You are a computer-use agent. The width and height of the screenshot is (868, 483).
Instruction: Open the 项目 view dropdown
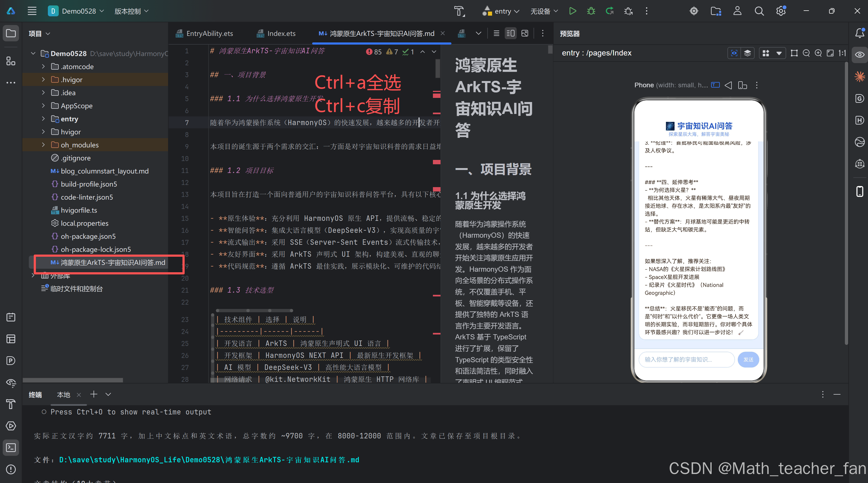(x=39, y=33)
